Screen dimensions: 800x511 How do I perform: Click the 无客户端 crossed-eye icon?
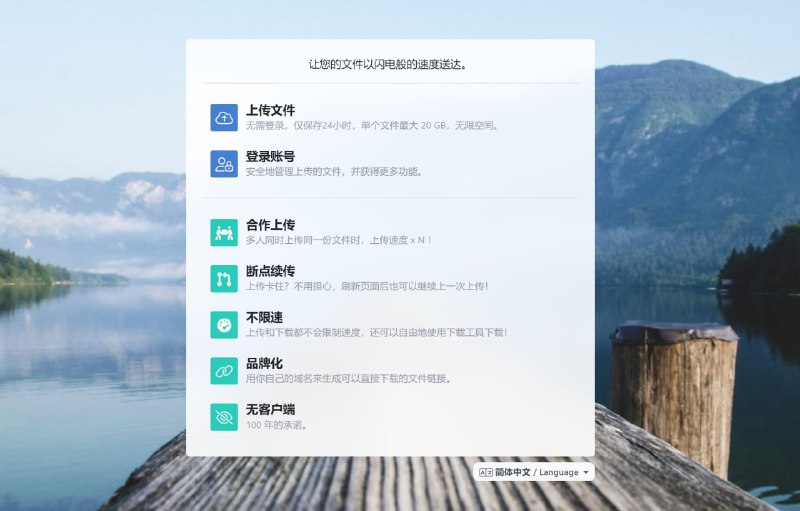[224, 417]
